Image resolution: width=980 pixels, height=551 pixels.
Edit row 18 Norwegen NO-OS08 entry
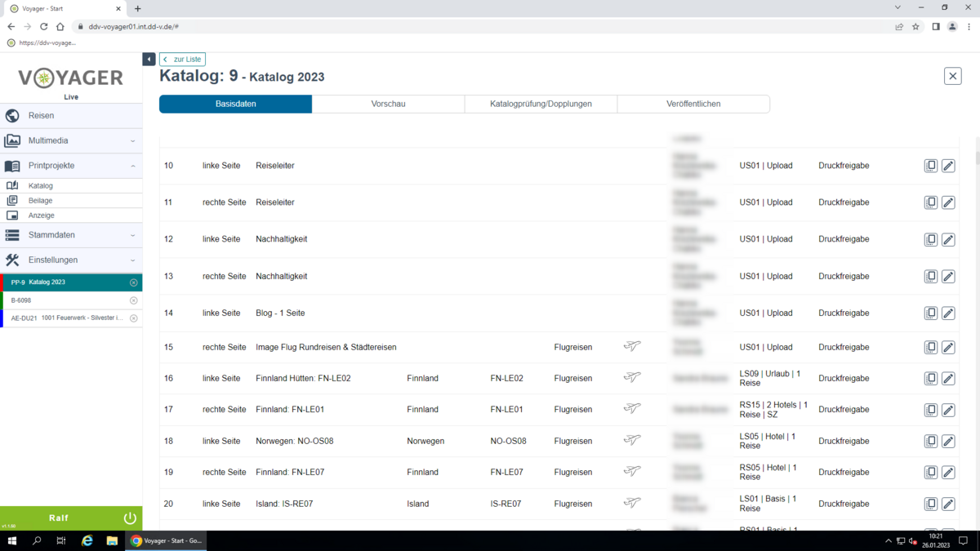(948, 441)
